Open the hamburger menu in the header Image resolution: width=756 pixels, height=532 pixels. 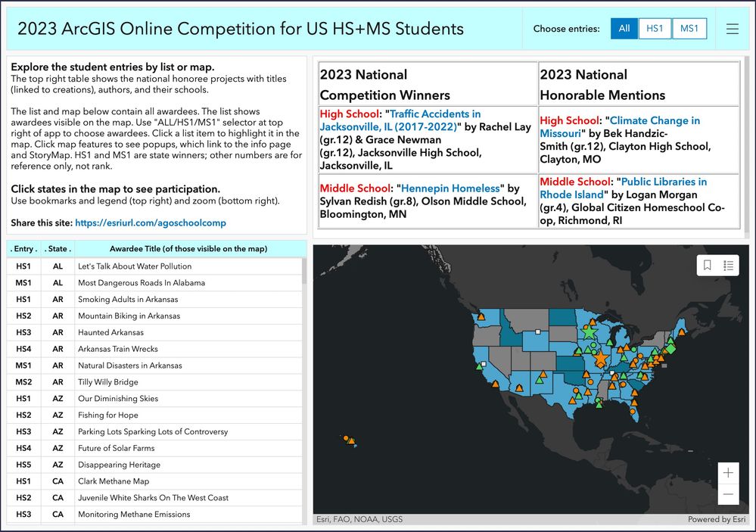tap(733, 29)
